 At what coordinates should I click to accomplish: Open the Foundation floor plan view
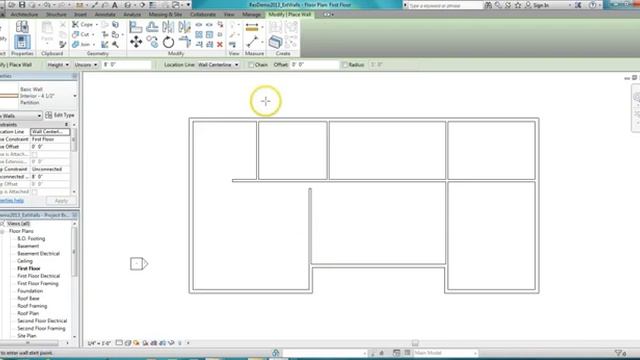click(x=30, y=291)
